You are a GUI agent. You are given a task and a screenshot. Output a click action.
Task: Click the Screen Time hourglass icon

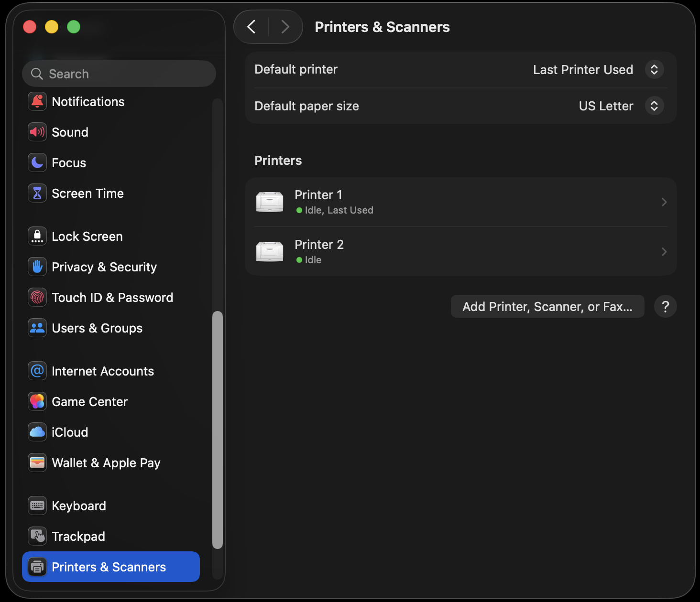pyautogui.click(x=37, y=193)
